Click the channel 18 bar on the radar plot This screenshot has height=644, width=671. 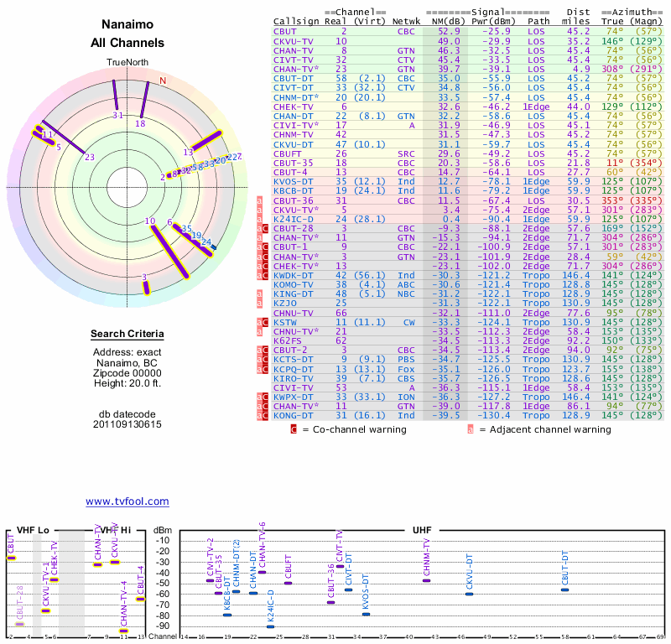coord(144,99)
